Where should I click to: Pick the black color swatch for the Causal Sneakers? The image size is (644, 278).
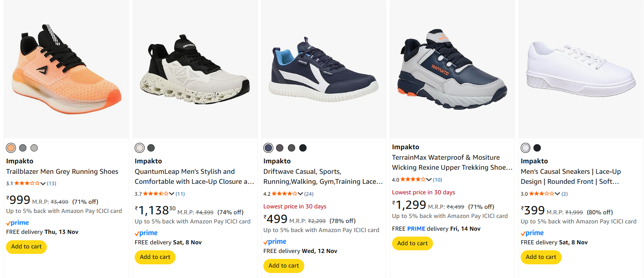537,148
